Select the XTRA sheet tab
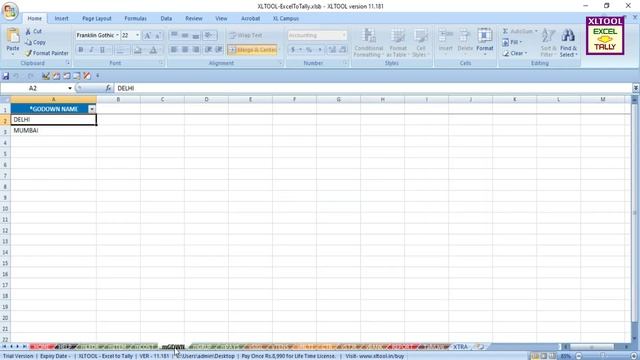This screenshot has width=640, height=360. point(460,347)
